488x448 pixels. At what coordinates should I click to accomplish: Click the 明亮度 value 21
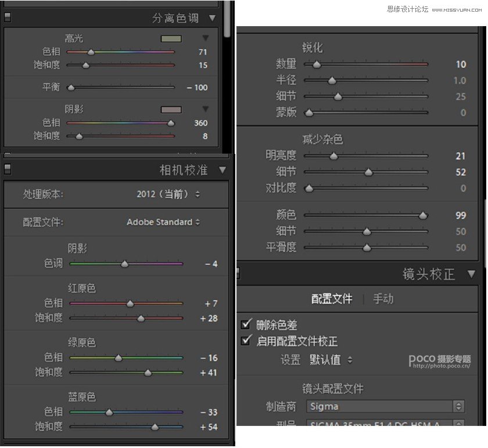pyautogui.click(x=461, y=156)
